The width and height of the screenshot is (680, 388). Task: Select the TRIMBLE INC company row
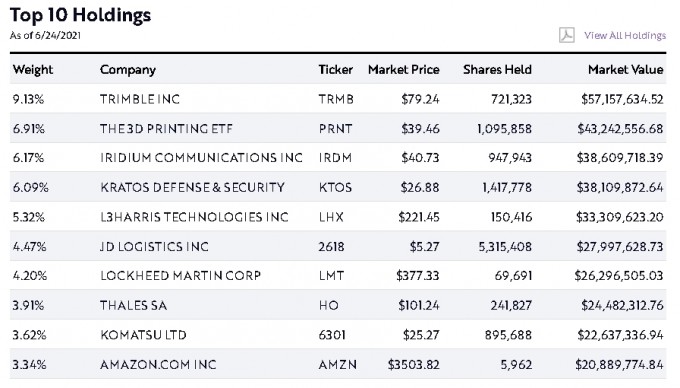[x=338, y=99]
